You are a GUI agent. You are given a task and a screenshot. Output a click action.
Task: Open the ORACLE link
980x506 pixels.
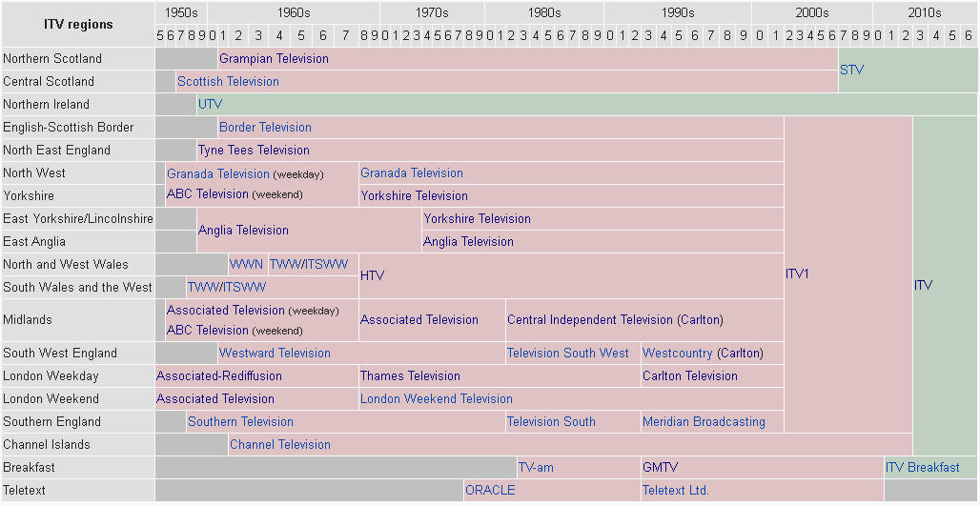coord(490,491)
